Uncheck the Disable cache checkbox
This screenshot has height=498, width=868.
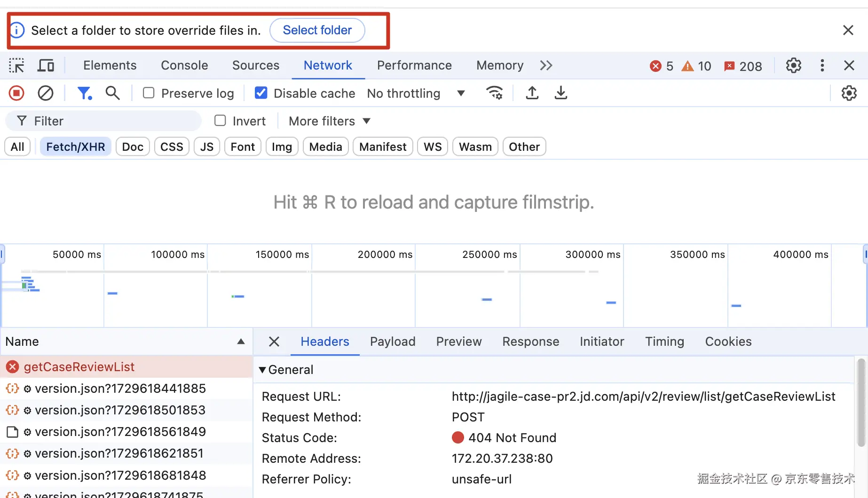point(261,93)
